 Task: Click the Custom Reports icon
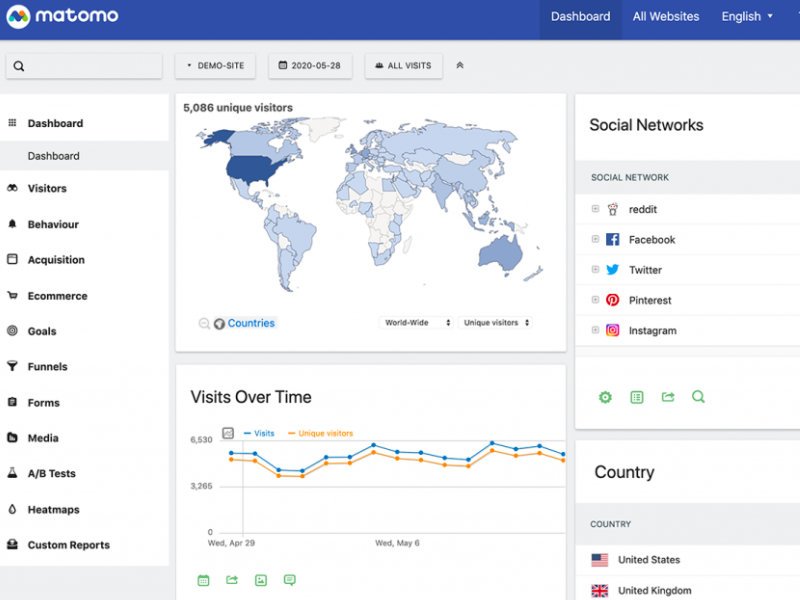(12, 544)
